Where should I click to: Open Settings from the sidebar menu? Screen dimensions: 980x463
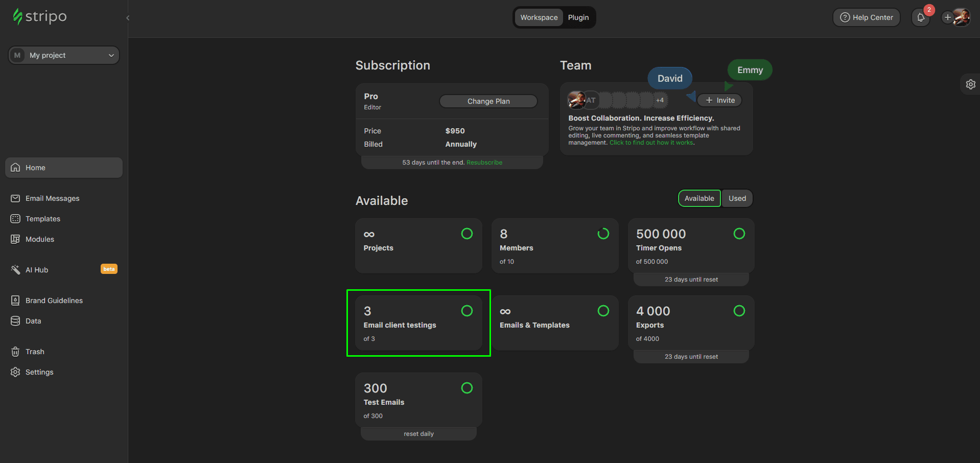click(x=39, y=372)
